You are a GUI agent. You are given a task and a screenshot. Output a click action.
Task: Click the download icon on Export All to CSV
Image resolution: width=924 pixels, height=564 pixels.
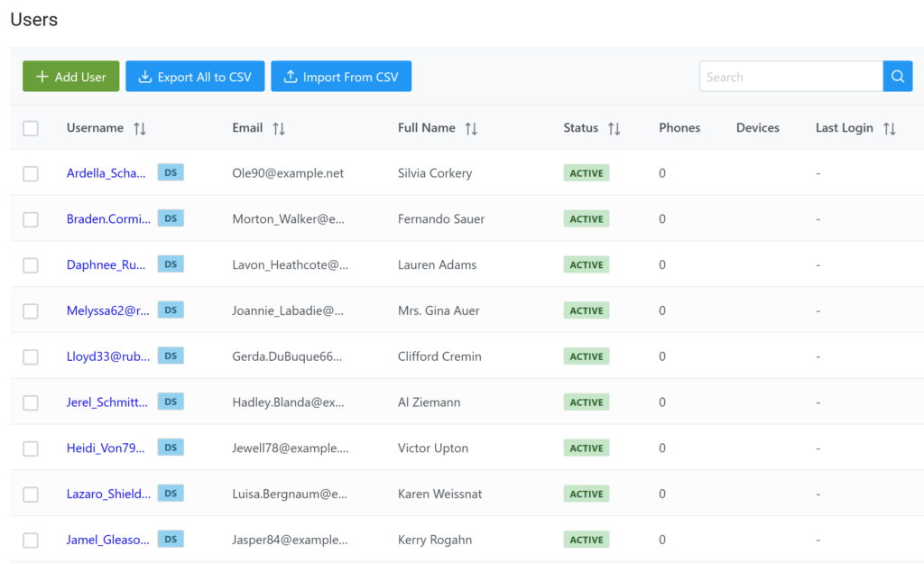coord(144,76)
